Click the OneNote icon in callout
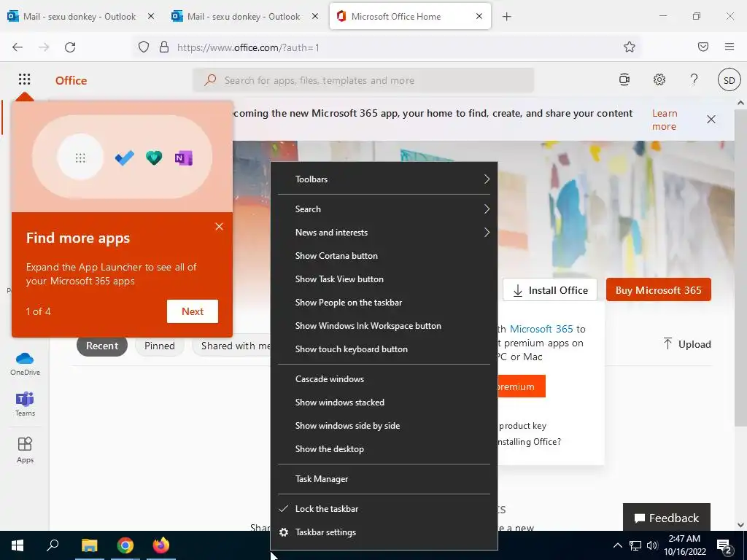Viewport: 747px width, 560px height. tap(183, 157)
